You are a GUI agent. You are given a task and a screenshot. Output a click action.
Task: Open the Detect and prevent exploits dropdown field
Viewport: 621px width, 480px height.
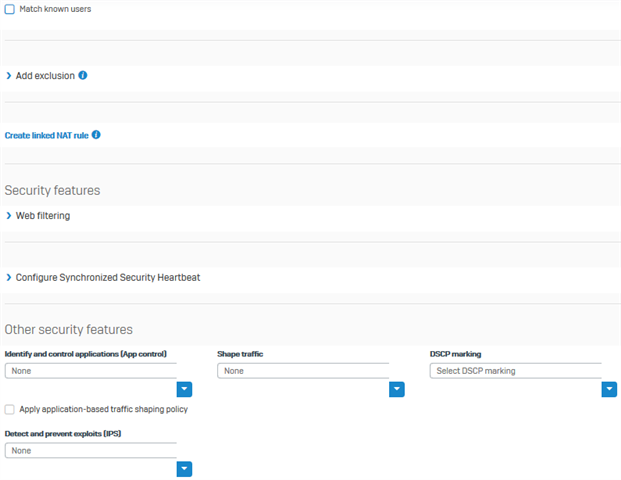(91, 450)
